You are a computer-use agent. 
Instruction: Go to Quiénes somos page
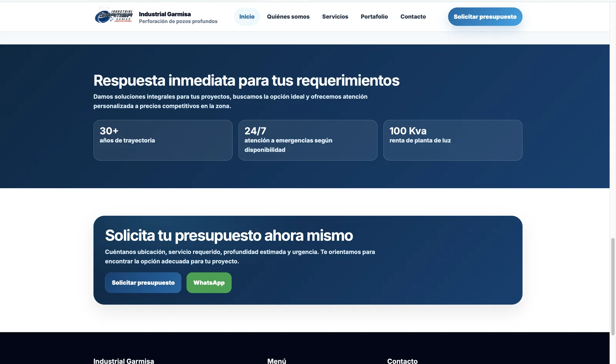pyautogui.click(x=288, y=17)
